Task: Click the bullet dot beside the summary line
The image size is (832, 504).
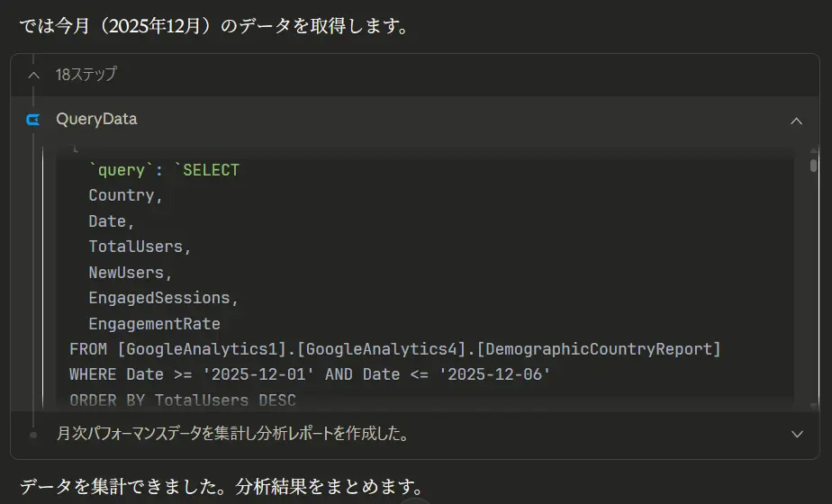Action: click(x=33, y=434)
